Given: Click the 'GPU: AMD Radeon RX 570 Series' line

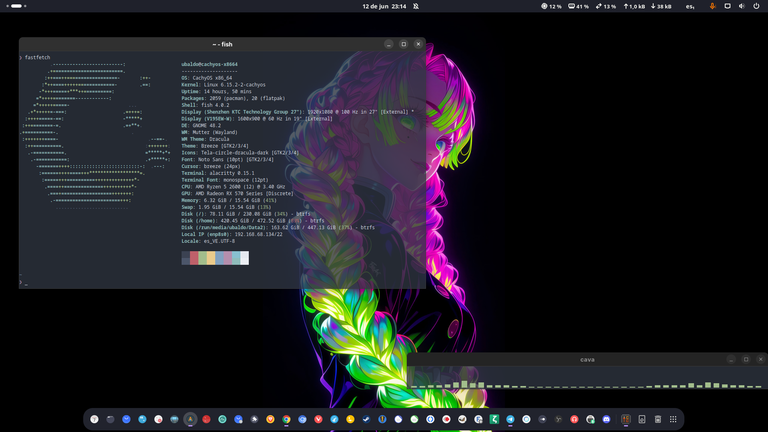Looking at the screenshot, I should (x=238, y=193).
